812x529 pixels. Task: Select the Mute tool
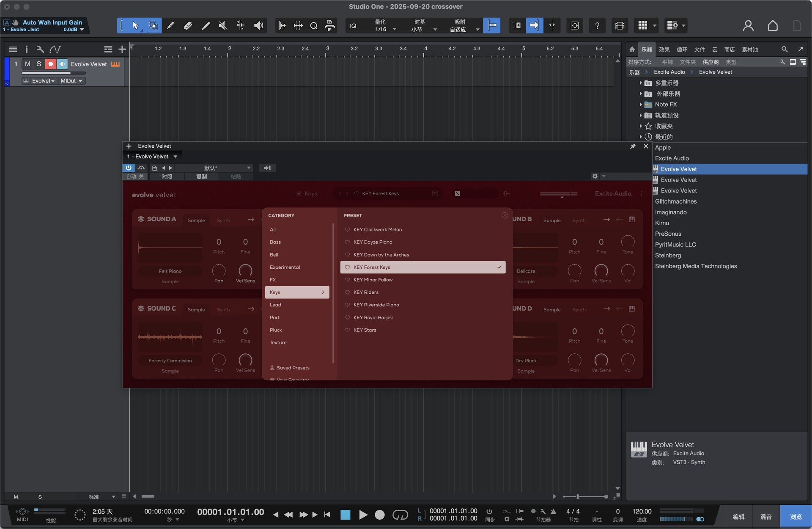223,26
